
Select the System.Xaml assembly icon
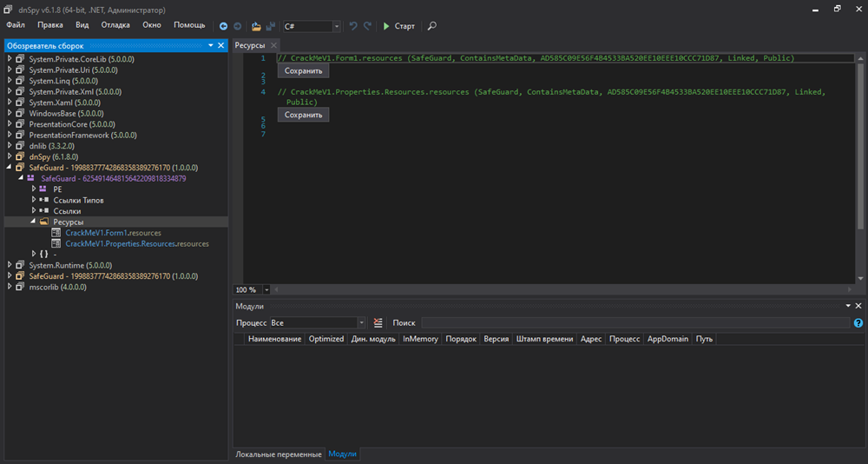point(20,103)
